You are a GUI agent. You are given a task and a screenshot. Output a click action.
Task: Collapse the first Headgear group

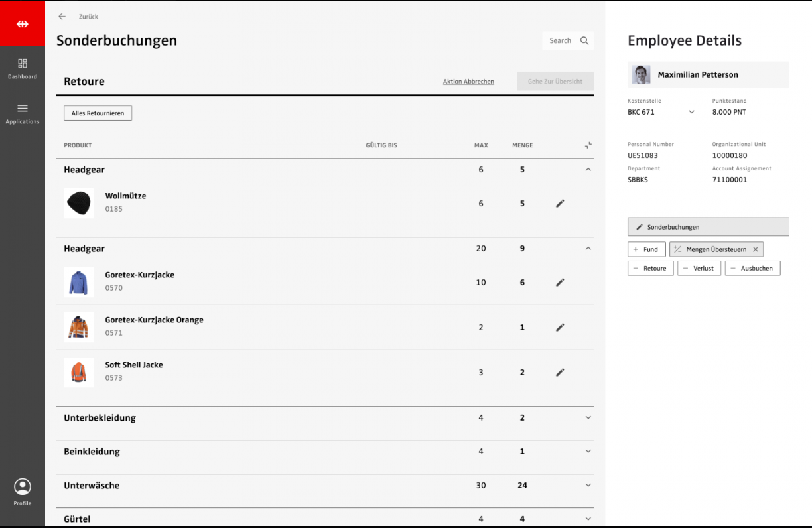588,170
